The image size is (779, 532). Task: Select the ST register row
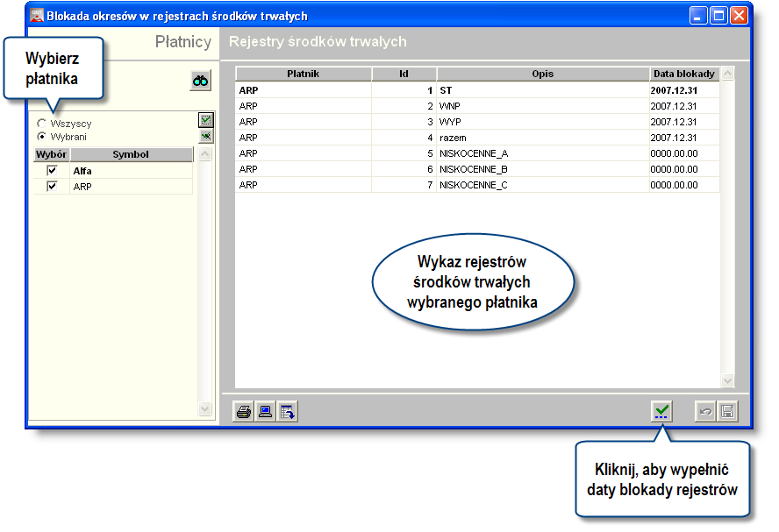coord(477,90)
